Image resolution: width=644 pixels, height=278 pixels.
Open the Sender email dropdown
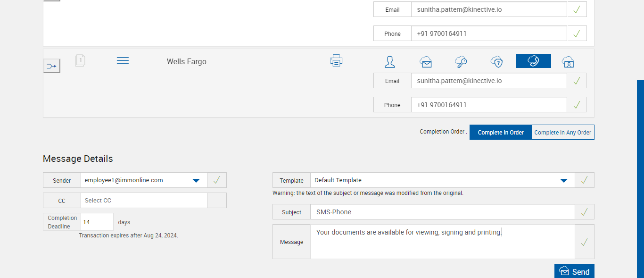[x=196, y=180]
